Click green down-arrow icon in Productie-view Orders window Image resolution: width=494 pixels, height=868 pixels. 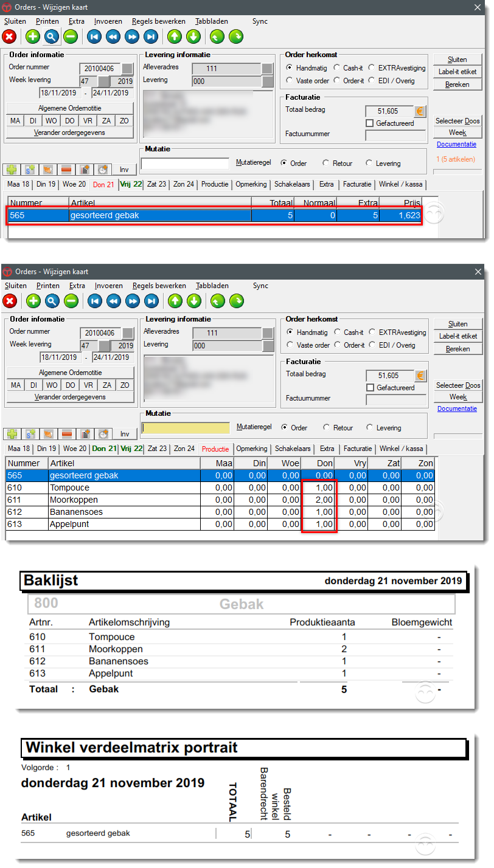click(x=194, y=300)
